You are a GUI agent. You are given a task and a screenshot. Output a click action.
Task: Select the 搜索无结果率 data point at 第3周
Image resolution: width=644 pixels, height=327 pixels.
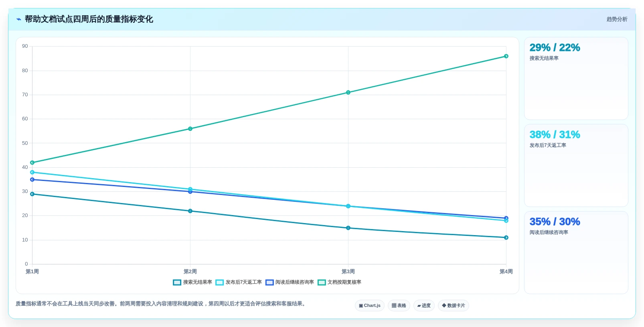coord(348,228)
